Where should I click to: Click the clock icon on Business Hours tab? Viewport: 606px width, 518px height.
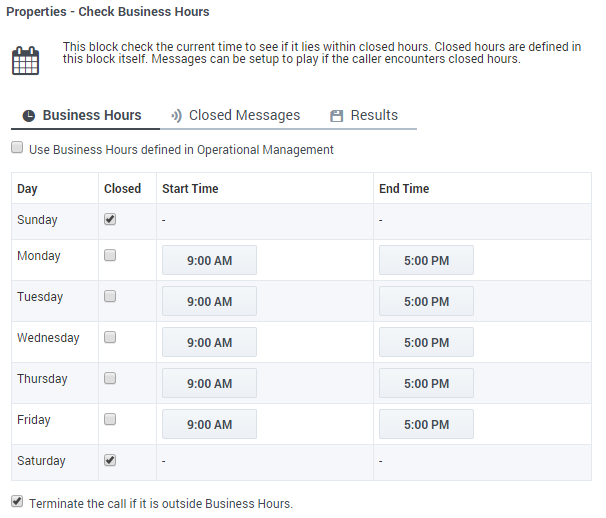pyautogui.click(x=29, y=116)
